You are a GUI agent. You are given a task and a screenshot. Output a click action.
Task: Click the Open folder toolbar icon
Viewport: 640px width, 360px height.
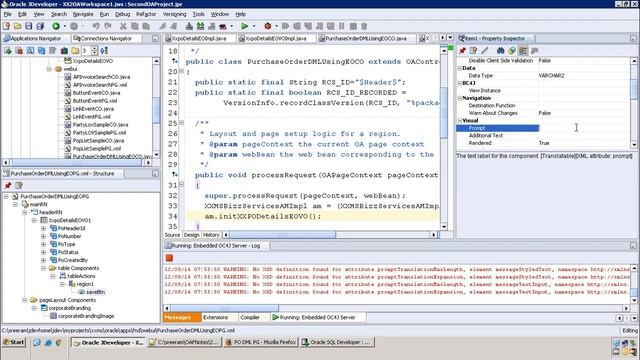click(18, 26)
